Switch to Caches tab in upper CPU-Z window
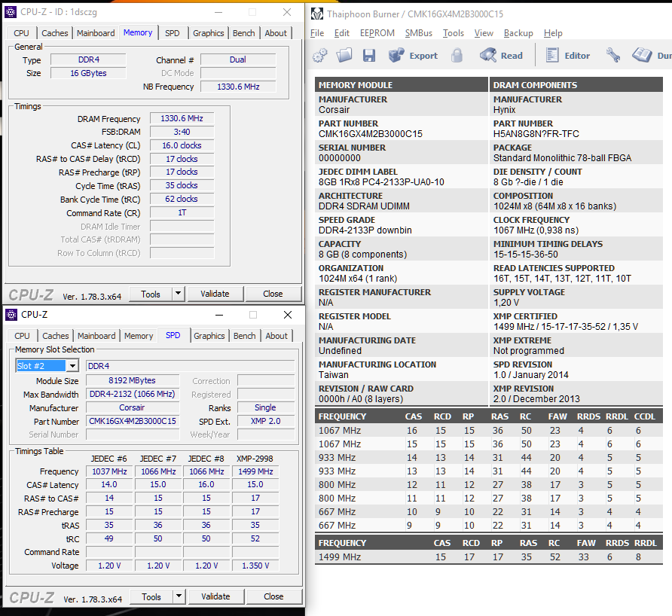This screenshot has width=672, height=616. (55, 33)
